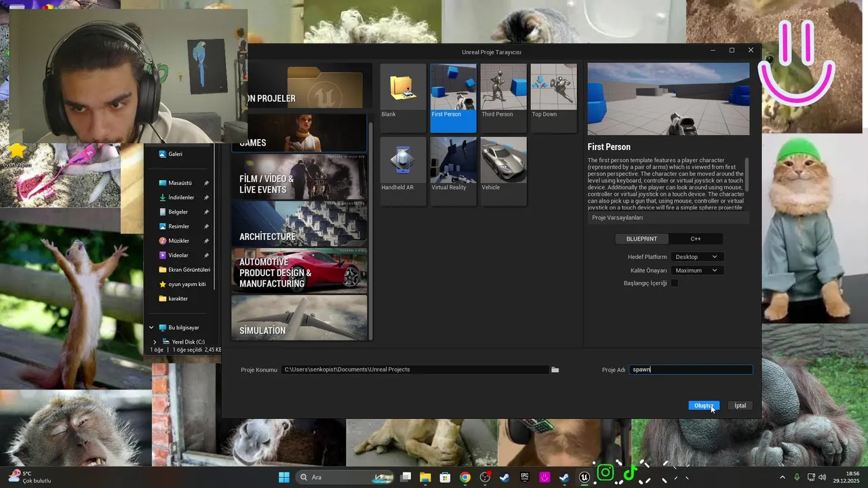Collapse the Proje Varsayılanları section
The width and height of the screenshot is (868, 488).
pos(669,218)
